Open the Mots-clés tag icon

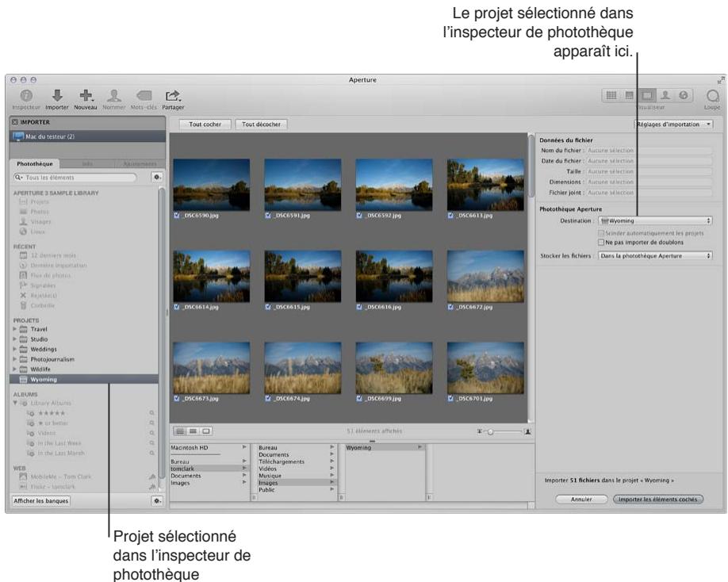coord(144,96)
